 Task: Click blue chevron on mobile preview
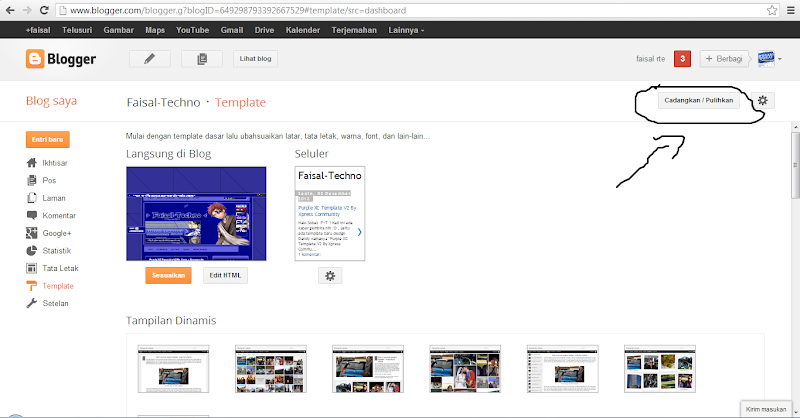pos(360,232)
